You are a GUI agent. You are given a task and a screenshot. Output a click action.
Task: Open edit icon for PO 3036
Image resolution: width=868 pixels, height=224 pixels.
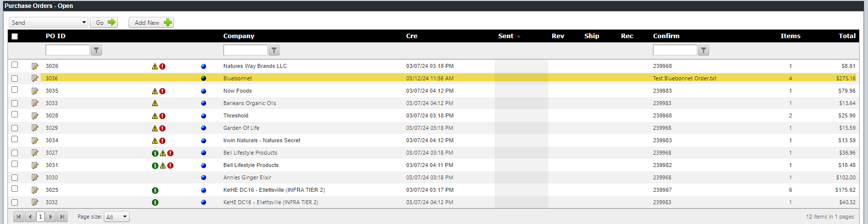[x=35, y=78]
